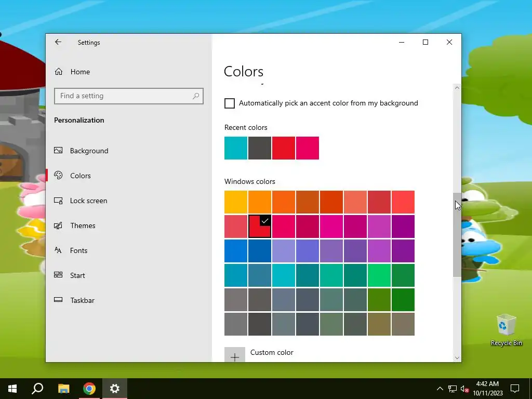Click the Custom color label
The height and width of the screenshot is (399, 532).
click(272, 353)
